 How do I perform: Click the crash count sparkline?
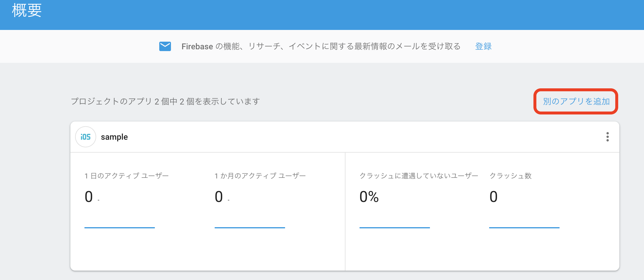524,227
